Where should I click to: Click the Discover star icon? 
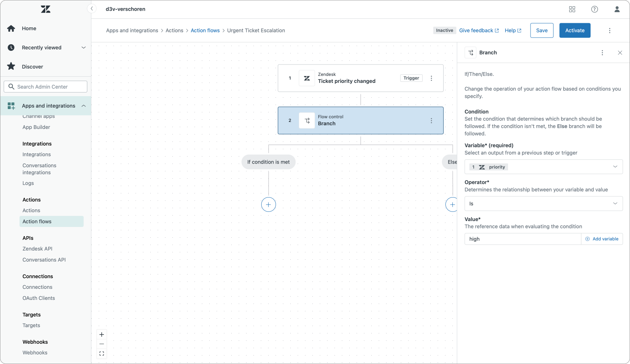[11, 66]
